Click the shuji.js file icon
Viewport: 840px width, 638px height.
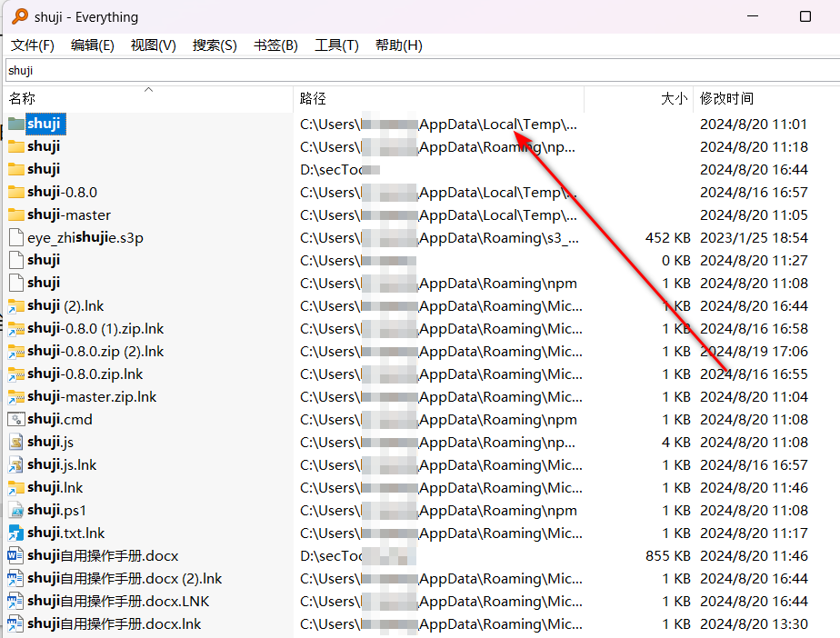coord(16,442)
